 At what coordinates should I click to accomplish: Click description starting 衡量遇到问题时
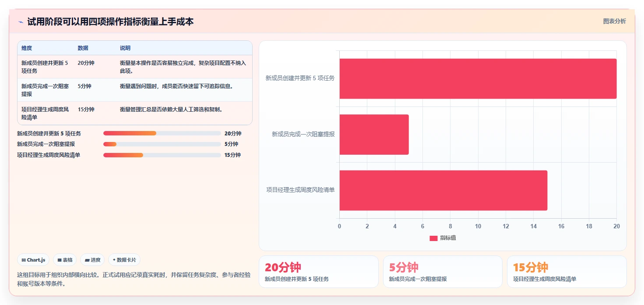176,86
